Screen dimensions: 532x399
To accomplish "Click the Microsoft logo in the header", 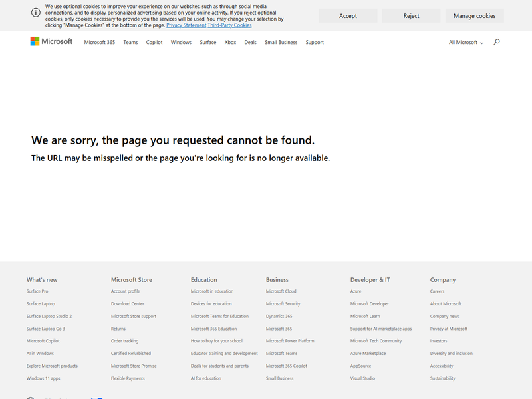I will coord(52,41).
